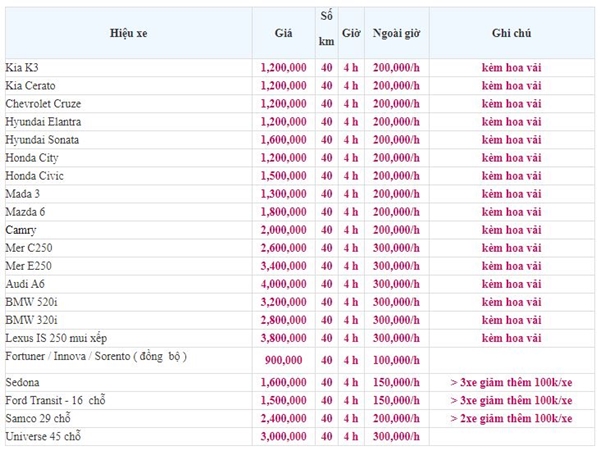Click the 'Ghi chú' column header
The height and width of the screenshot is (450, 600).
512,33
